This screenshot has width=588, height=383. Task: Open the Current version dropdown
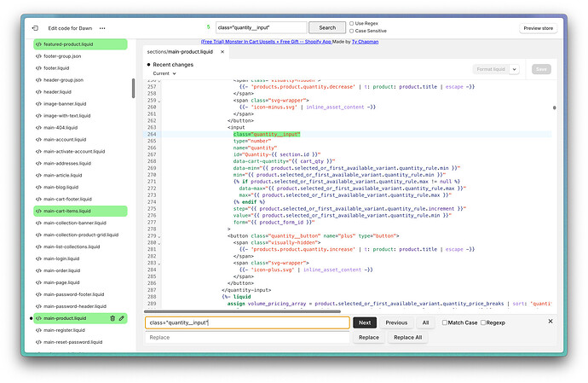coord(164,73)
